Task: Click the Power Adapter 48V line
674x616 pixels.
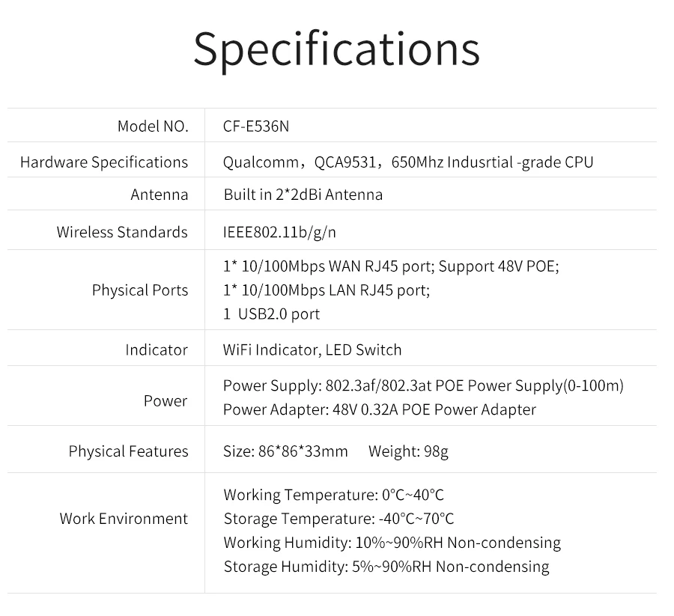Action: (x=380, y=410)
